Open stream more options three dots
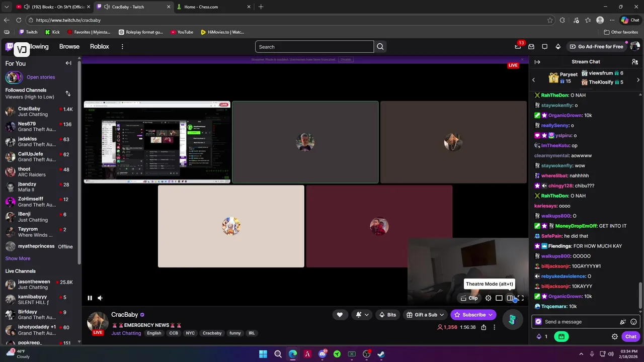Screen dimensions: 644x362 (x=494, y=327)
